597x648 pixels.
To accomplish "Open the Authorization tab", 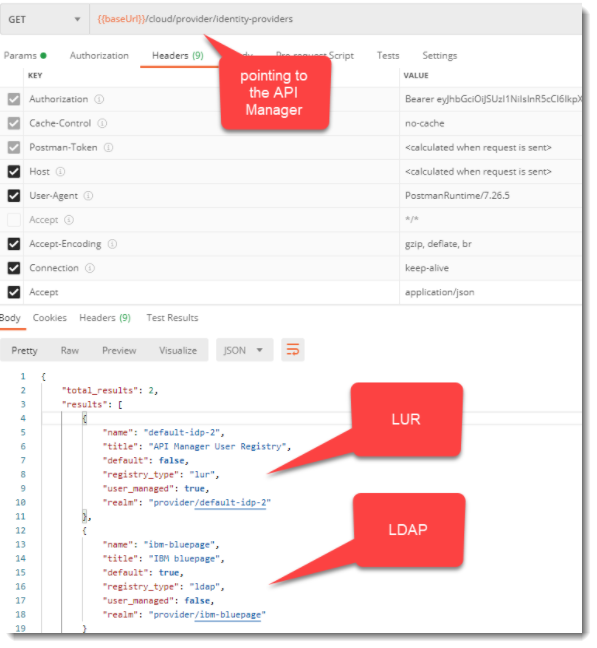I will tap(99, 55).
